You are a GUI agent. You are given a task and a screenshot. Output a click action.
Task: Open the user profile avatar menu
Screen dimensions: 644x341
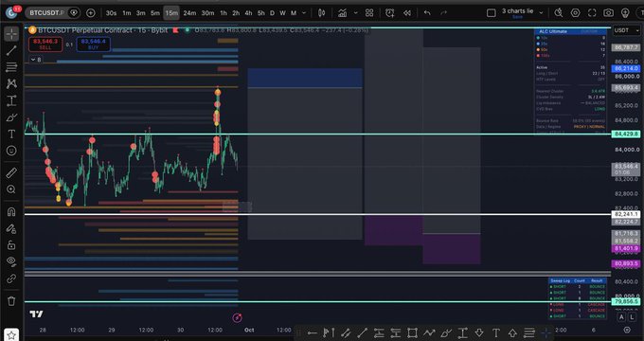click(11, 13)
